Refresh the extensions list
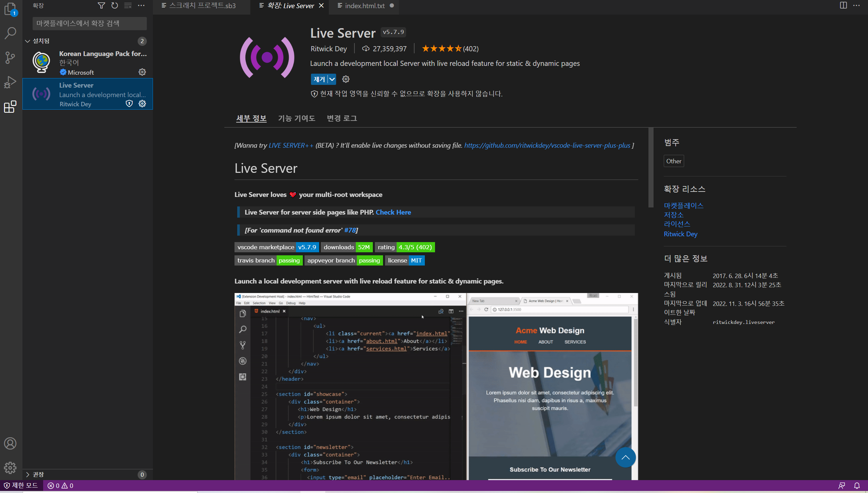This screenshot has width=868, height=493. (115, 5)
